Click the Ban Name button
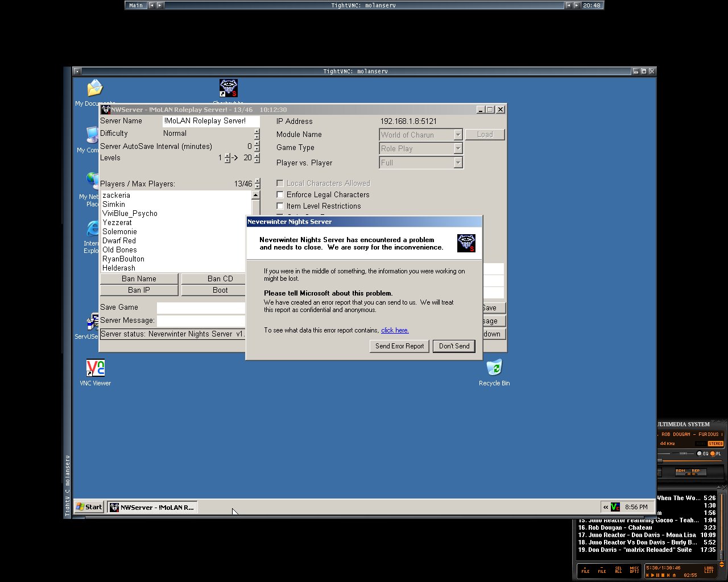This screenshot has height=582, width=728. [x=139, y=278]
